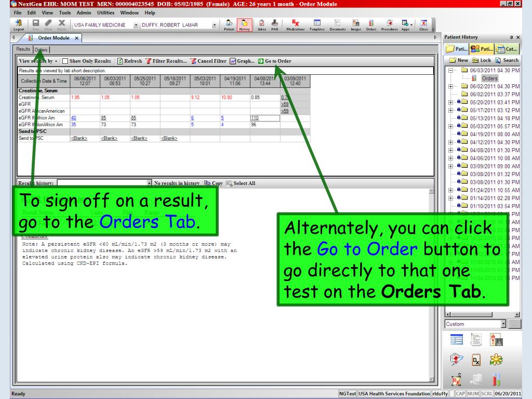The height and width of the screenshot is (399, 532).
Task: Open the Documents toolbar icon
Action: pyautogui.click(x=338, y=25)
